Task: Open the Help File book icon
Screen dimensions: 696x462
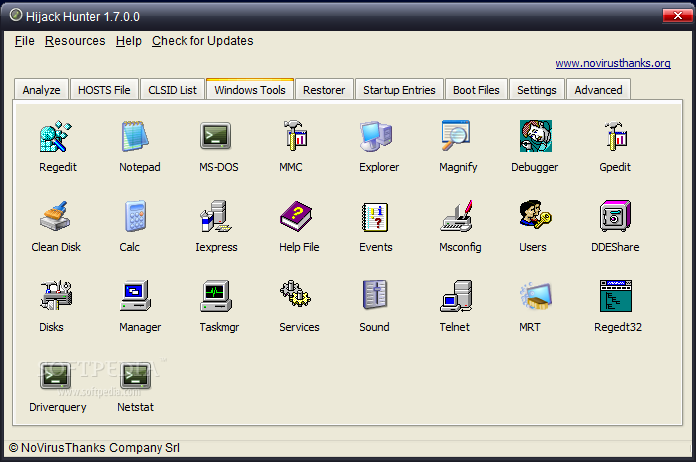Action: [296, 216]
